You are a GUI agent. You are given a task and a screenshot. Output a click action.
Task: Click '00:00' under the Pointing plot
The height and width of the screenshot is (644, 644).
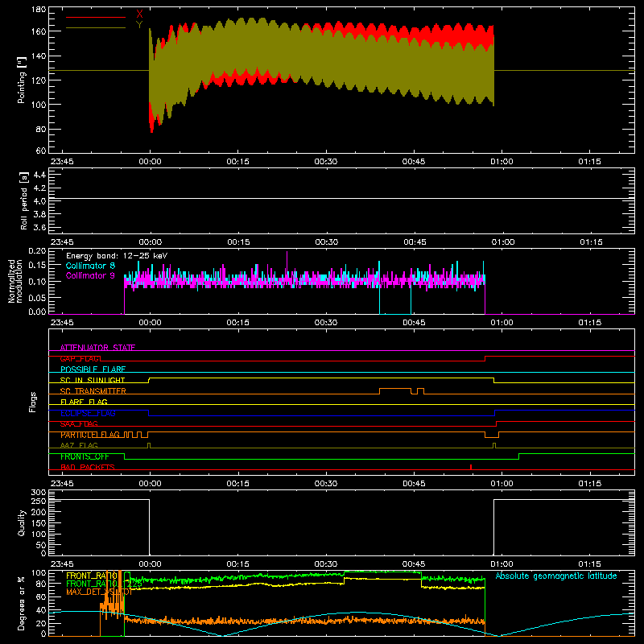[x=150, y=162]
